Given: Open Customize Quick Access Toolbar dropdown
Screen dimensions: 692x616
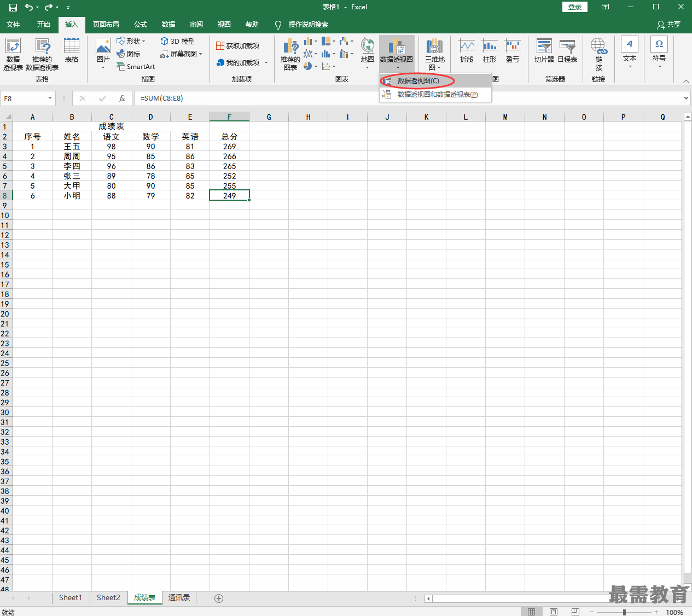Looking at the screenshot, I should pyautogui.click(x=68, y=8).
